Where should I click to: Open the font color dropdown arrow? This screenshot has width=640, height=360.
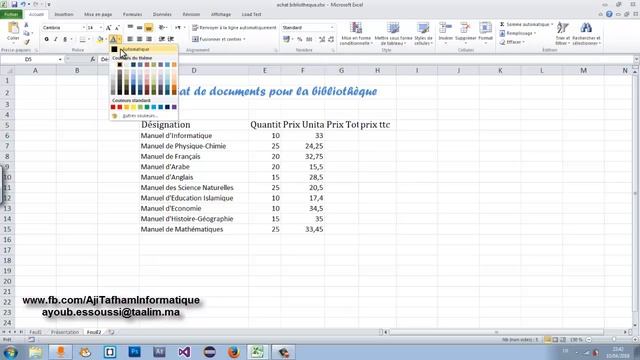pyautogui.click(x=119, y=39)
